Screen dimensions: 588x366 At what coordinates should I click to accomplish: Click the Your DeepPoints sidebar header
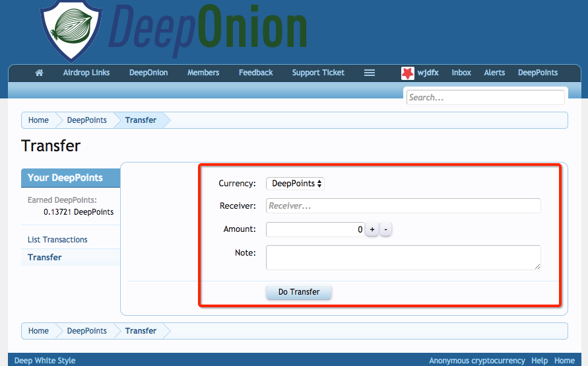[71, 178]
